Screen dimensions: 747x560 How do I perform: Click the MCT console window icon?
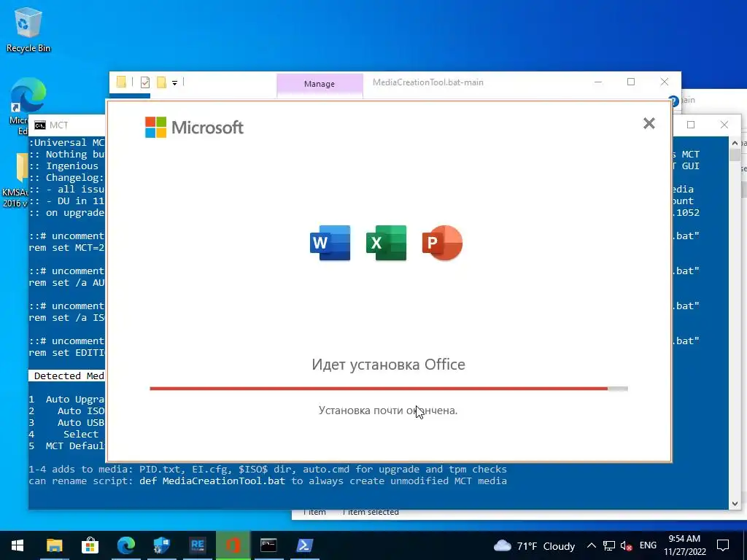(x=40, y=125)
